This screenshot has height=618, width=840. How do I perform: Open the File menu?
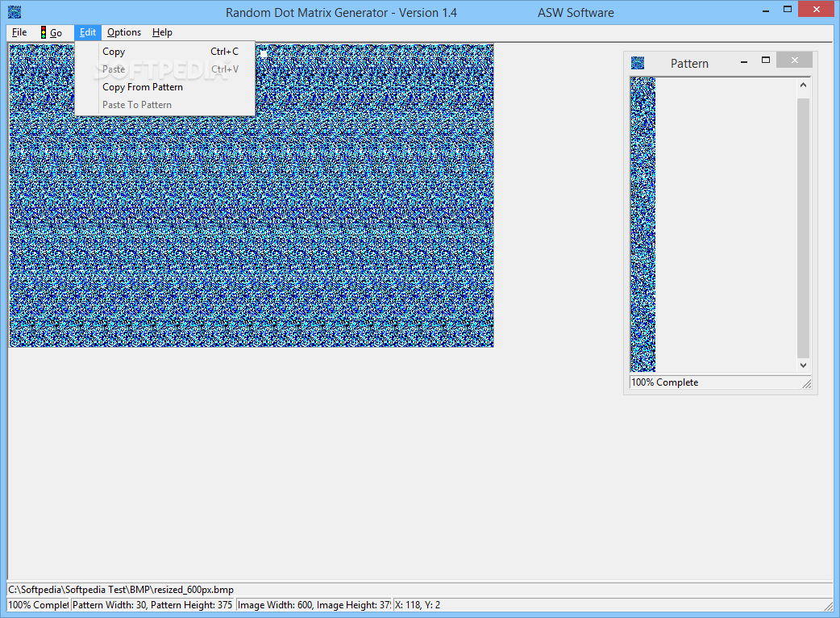coord(19,32)
